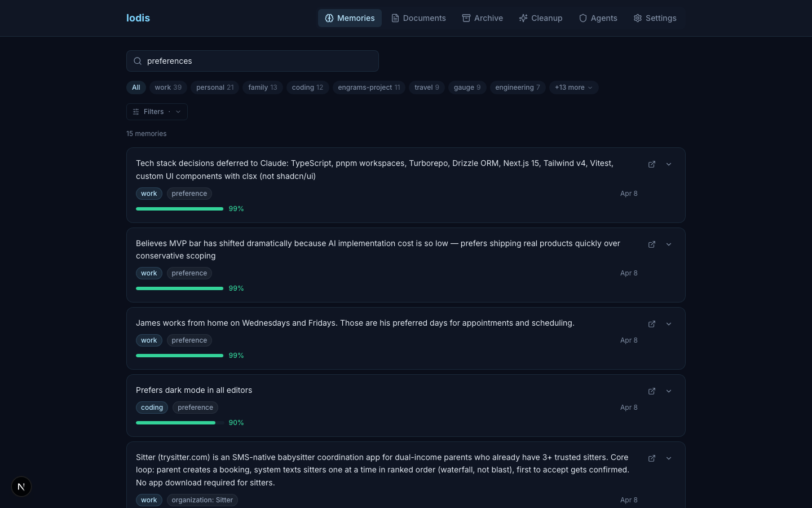This screenshot has width=812, height=508.
Task: Click the coding tag on dark mode memory
Action: pyautogui.click(x=152, y=408)
